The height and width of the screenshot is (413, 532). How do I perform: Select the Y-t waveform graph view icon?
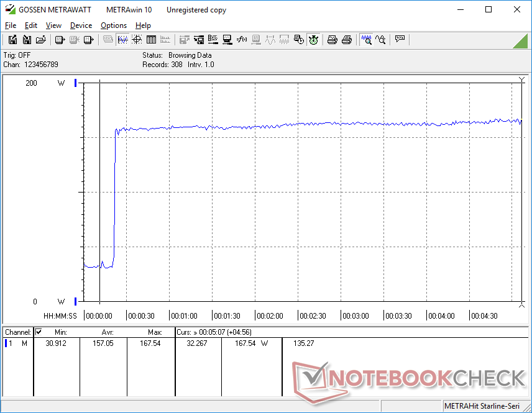pyautogui.click(x=122, y=40)
